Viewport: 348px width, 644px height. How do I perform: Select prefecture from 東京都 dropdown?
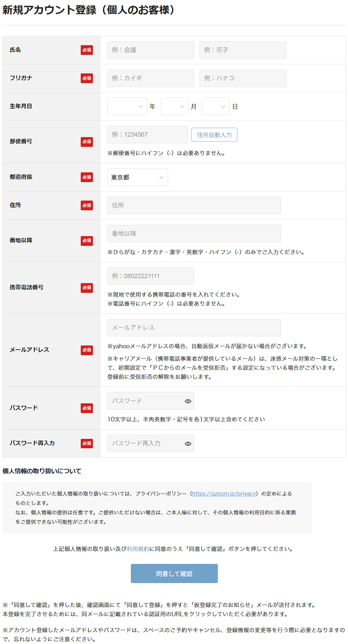tap(137, 177)
